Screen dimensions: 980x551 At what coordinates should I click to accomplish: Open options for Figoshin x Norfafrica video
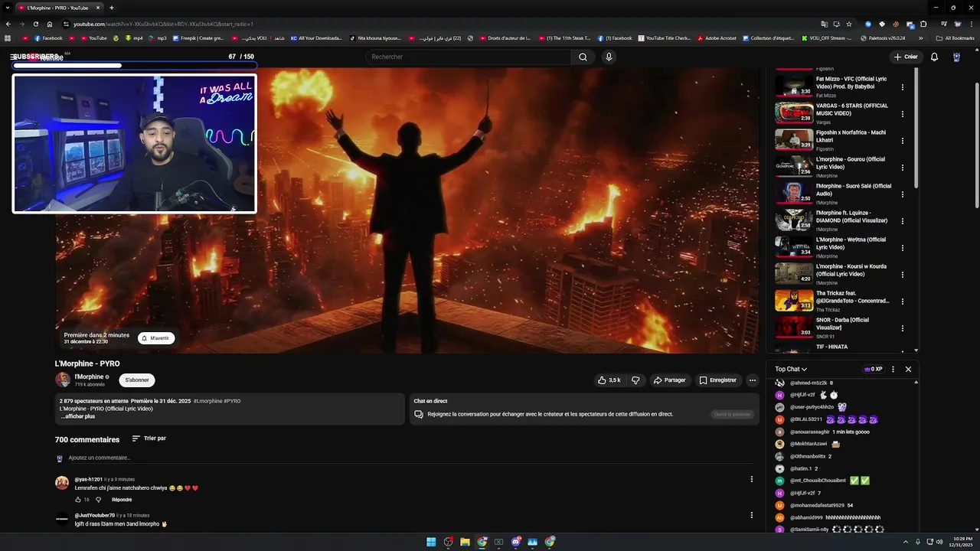902,141
